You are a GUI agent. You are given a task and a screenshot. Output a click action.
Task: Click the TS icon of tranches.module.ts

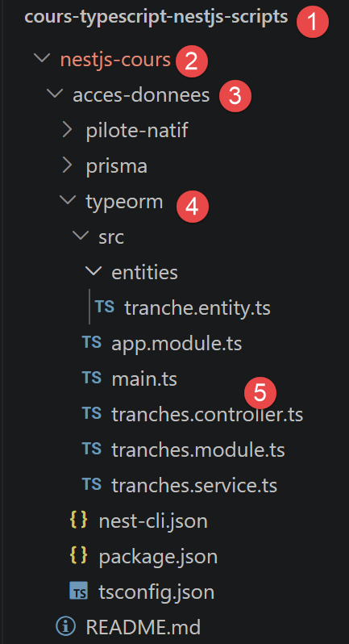tap(92, 449)
